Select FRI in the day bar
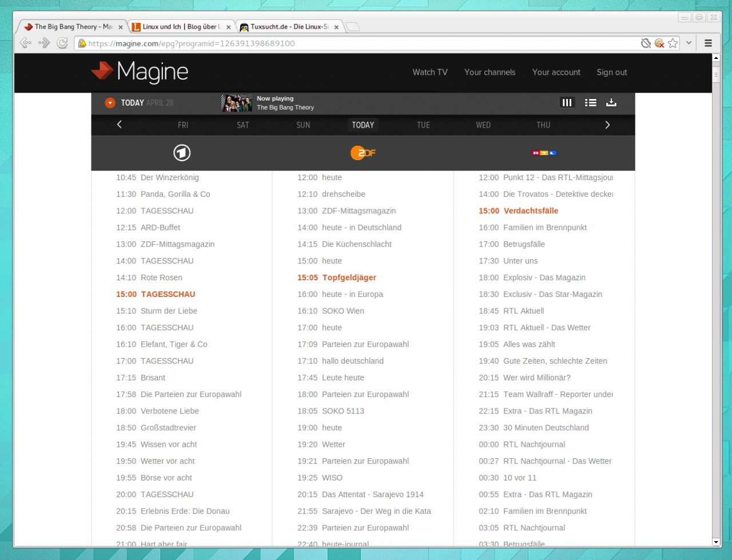This screenshot has width=732, height=560. (x=183, y=125)
